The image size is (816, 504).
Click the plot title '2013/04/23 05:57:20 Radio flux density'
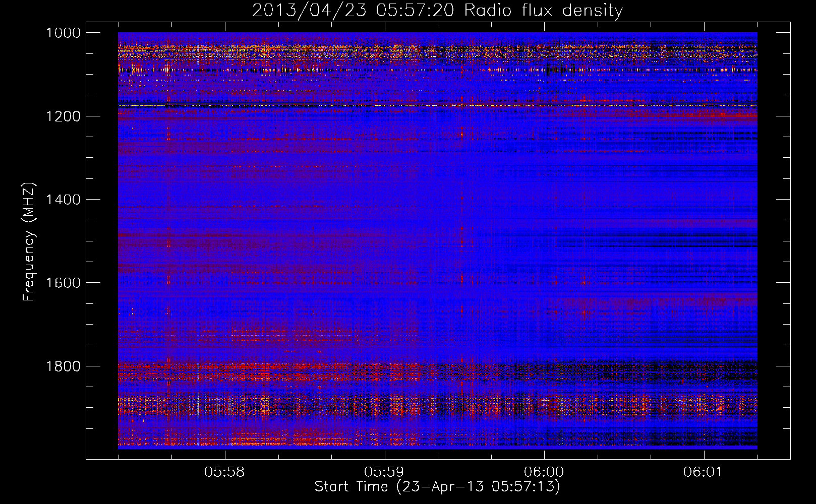[437, 10]
